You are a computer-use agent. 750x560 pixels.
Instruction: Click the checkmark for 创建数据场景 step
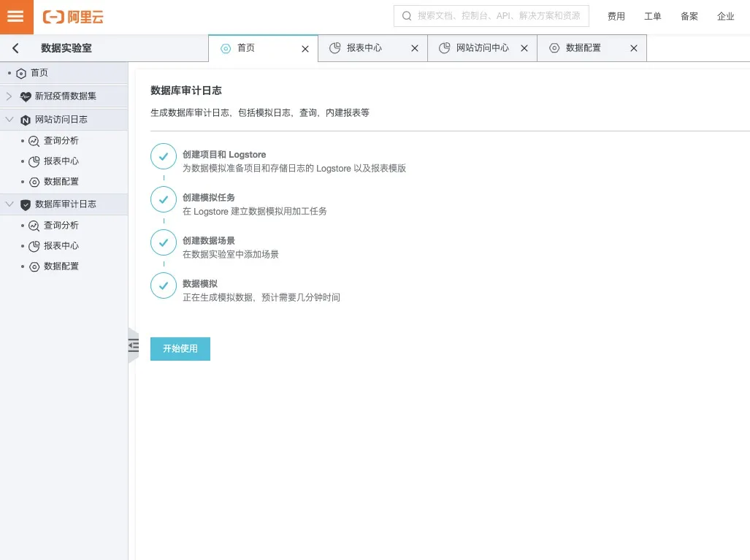164,242
